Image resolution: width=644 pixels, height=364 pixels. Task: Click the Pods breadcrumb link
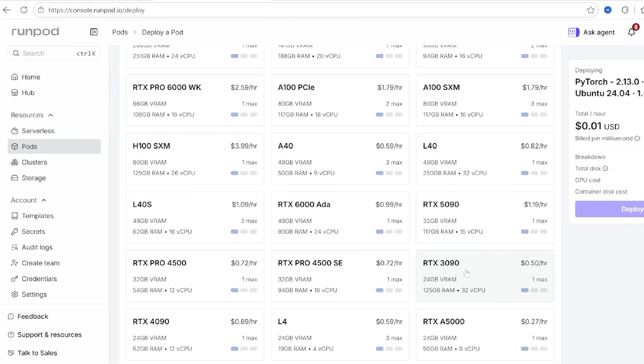tap(120, 32)
